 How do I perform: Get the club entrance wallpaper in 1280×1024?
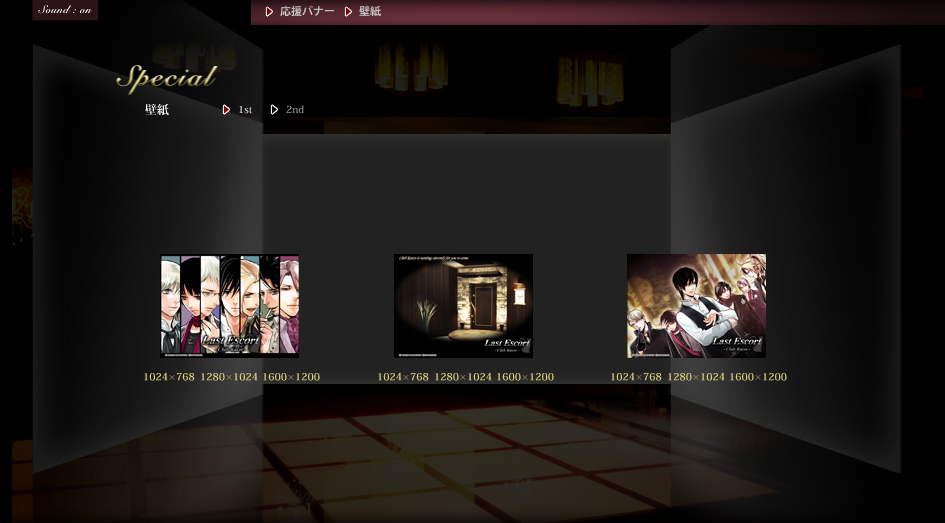click(463, 377)
